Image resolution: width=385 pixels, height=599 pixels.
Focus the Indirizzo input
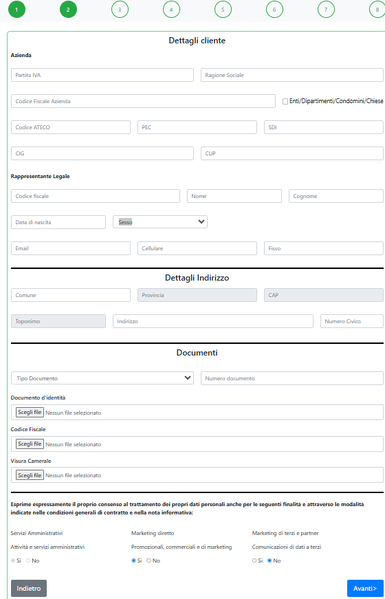pyautogui.click(x=213, y=321)
